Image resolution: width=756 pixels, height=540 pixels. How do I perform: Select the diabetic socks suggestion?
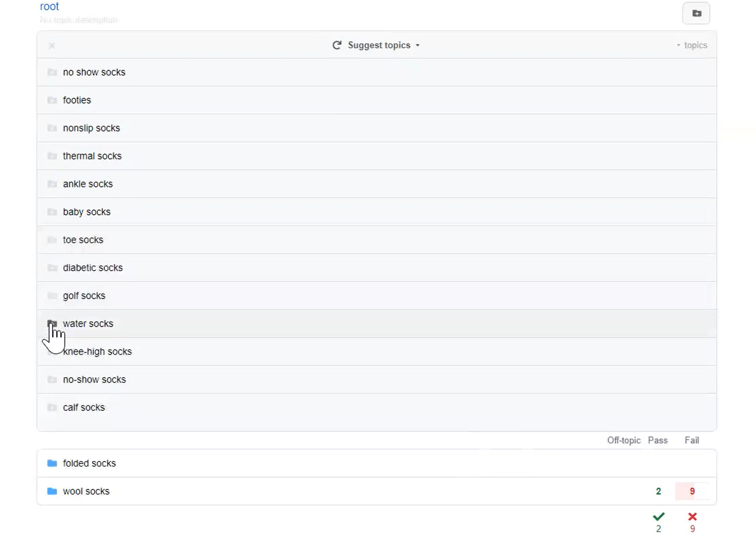pos(93,268)
